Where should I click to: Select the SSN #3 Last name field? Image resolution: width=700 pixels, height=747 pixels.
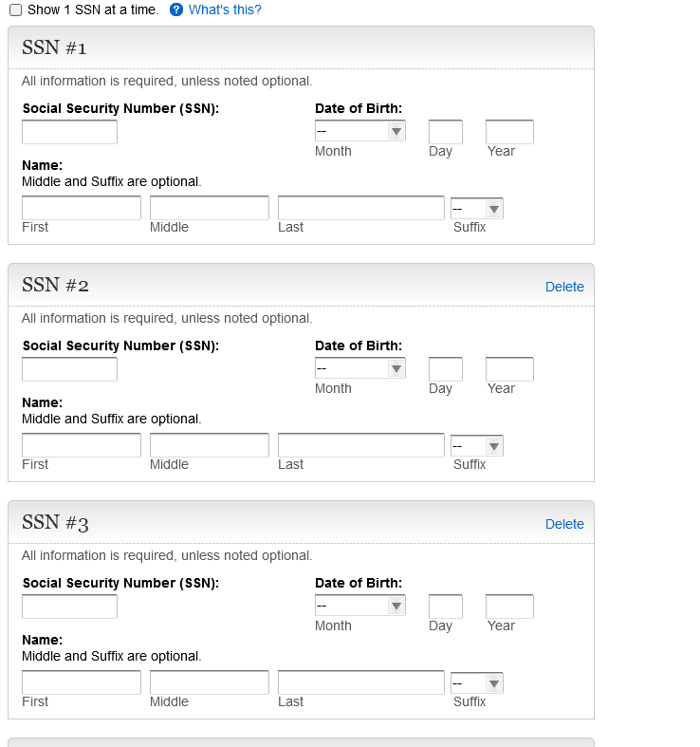[x=360, y=682]
